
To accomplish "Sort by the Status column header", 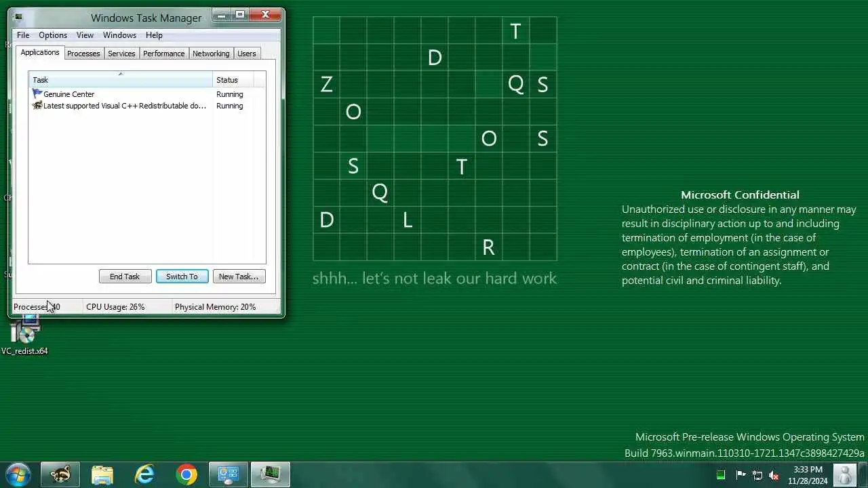I will tap(233, 80).
